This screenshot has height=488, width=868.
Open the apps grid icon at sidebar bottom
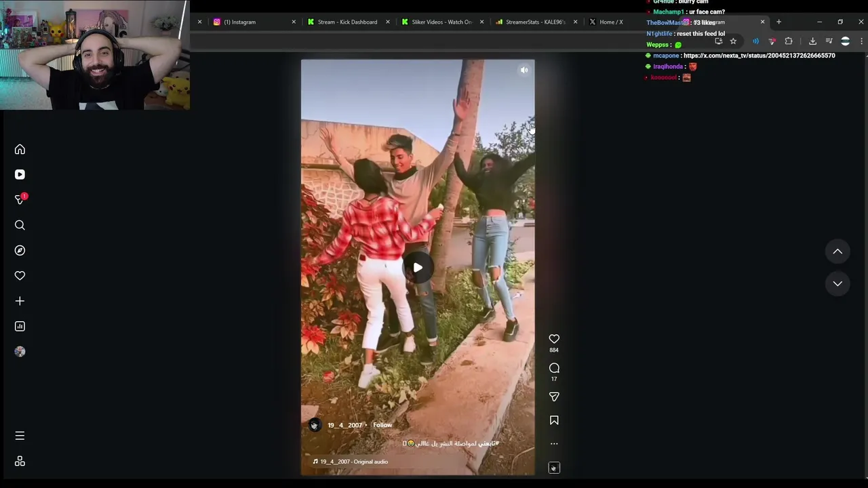pyautogui.click(x=20, y=461)
